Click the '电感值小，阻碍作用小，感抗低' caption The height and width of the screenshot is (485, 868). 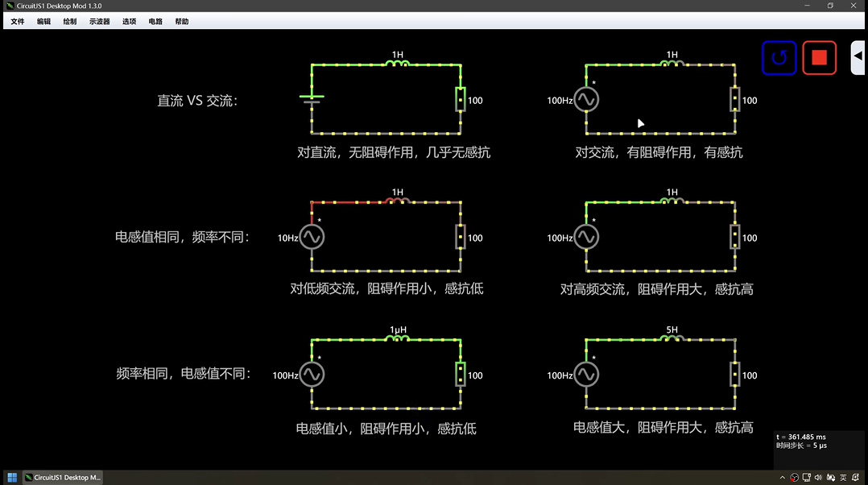pos(386,429)
